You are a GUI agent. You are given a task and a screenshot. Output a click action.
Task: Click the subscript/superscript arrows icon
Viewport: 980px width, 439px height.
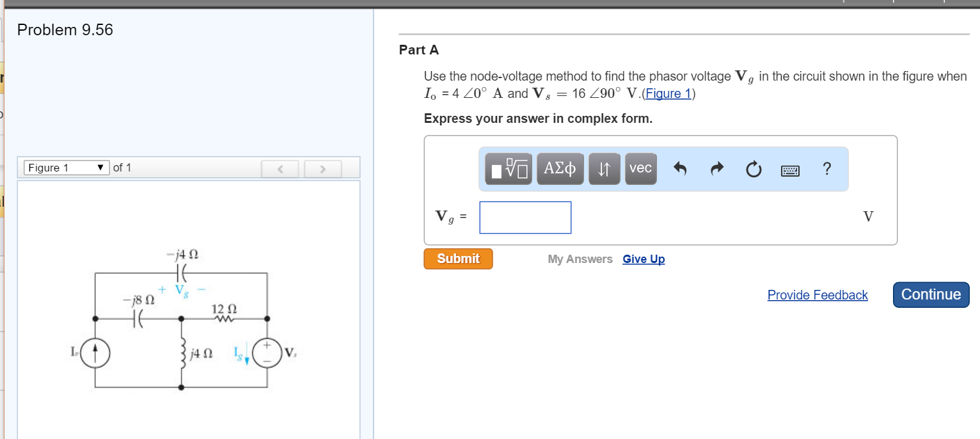(x=604, y=168)
